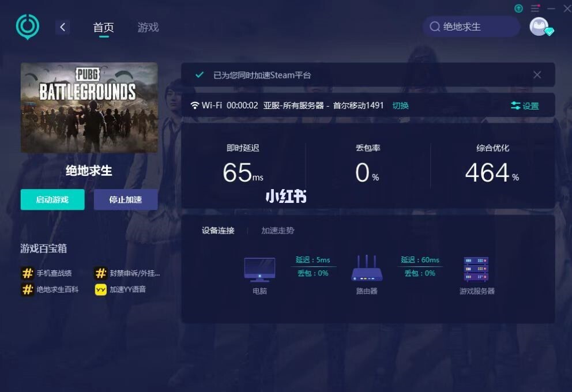This screenshot has width=572, height=392.
Task: Click the 启动游戏 button
Action: 52,199
